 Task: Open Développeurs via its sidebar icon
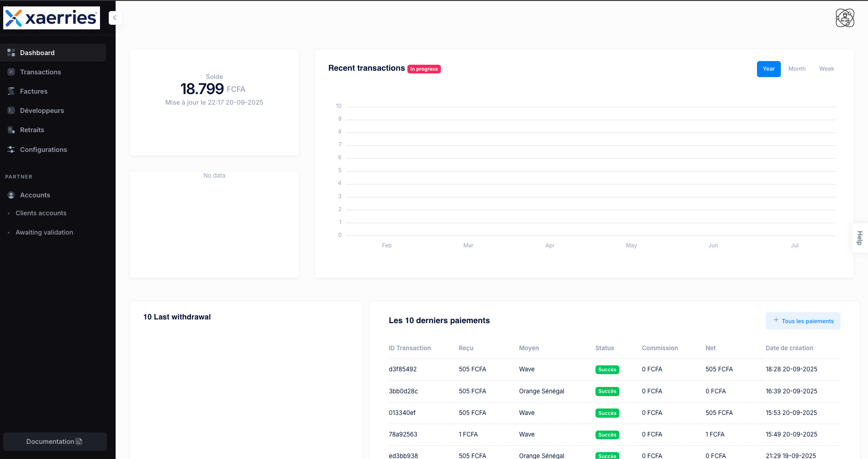click(x=11, y=110)
